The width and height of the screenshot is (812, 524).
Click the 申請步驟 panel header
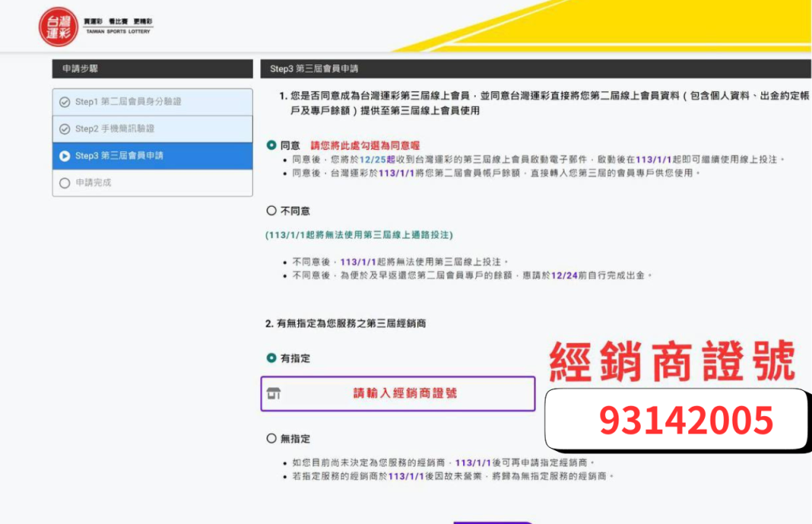click(153, 68)
